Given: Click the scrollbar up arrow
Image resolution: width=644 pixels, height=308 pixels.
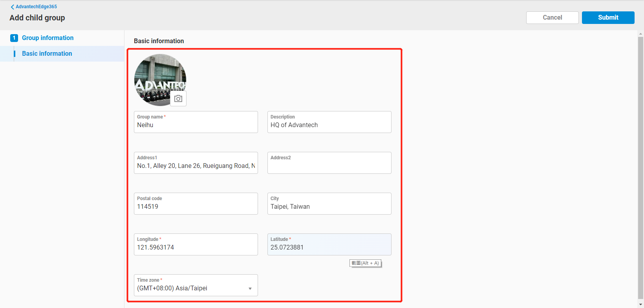Looking at the screenshot, I should coord(640,34).
